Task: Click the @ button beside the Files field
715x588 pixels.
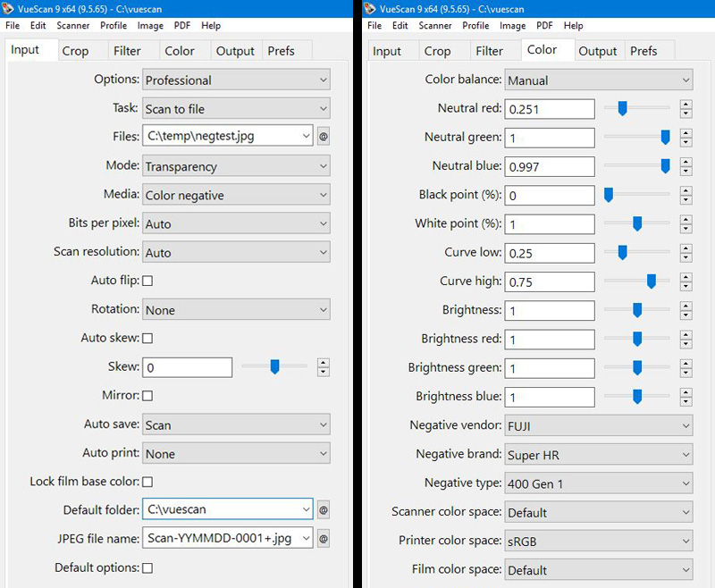Action: coord(324,137)
